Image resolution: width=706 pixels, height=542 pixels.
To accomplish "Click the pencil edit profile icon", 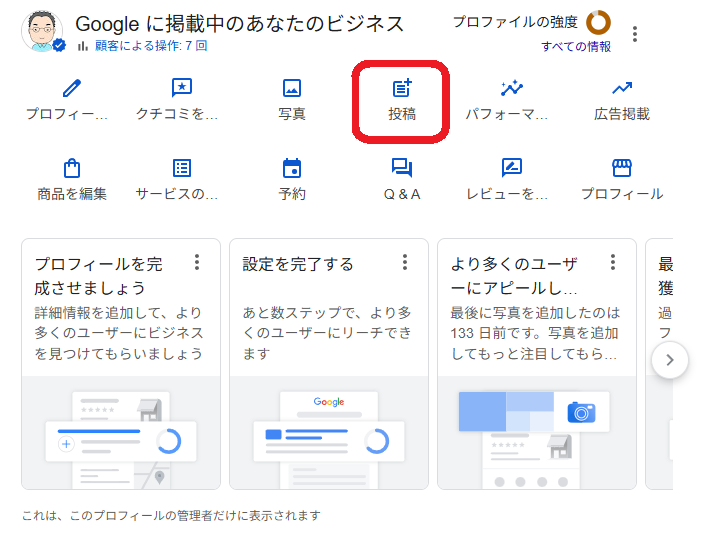I will click(72, 88).
